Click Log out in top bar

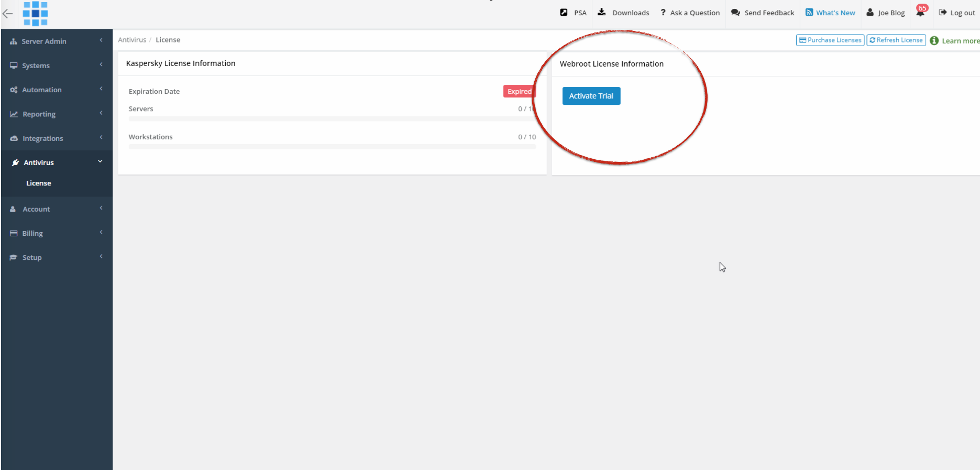point(963,13)
